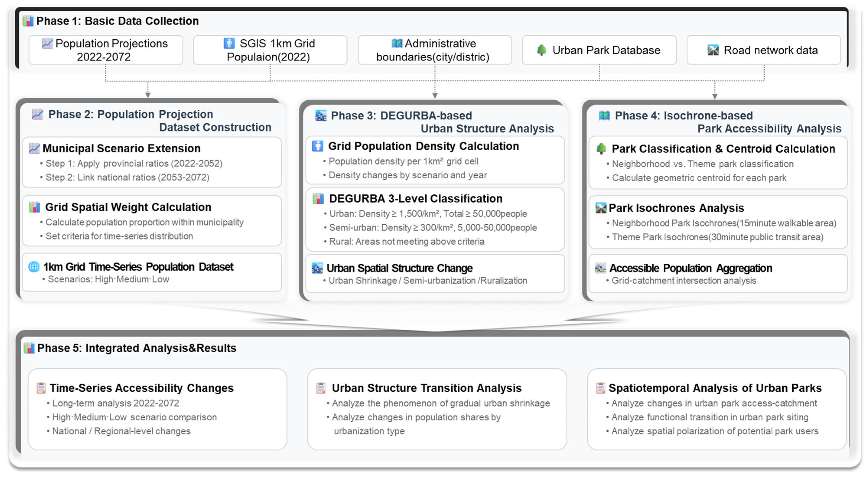Select the Grid Spatial Weight Calculation heading
Screen dimensions: 868x477
(x=128, y=207)
